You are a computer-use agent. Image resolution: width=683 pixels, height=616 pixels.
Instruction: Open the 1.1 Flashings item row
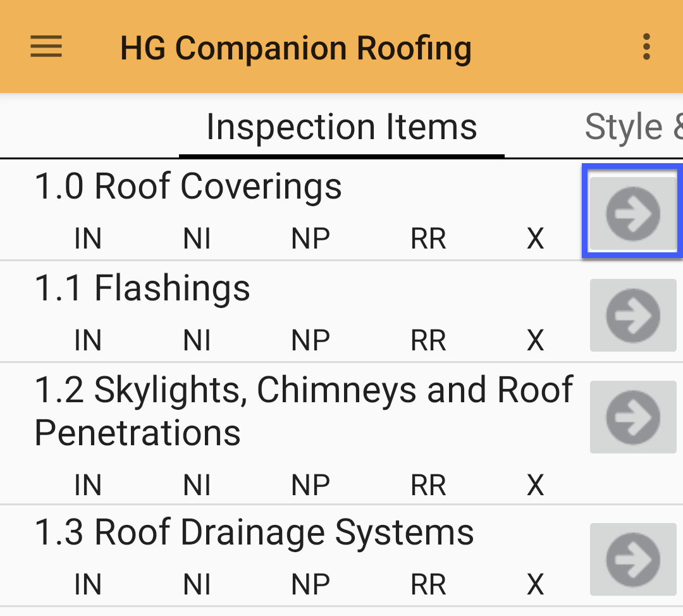pyautogui.click(x=142, y=288)
